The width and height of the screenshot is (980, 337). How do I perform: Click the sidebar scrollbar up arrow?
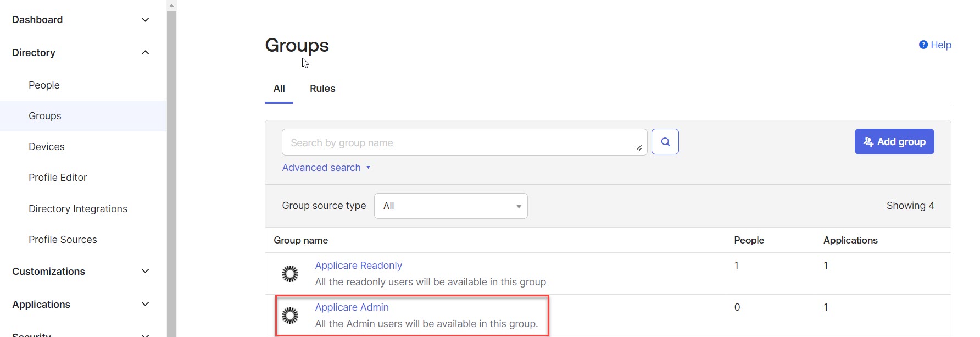[x=171, y=5]
